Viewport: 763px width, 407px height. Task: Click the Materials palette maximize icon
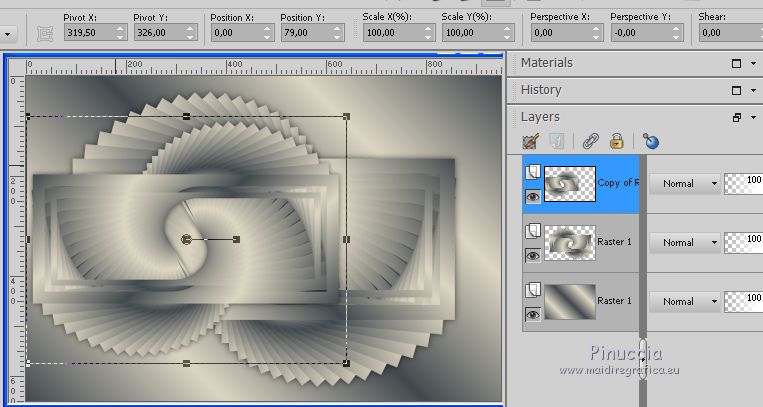736,63
